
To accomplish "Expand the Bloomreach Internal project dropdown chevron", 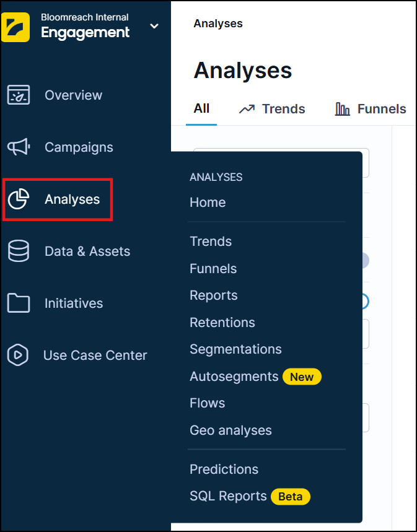I will 154,26.
